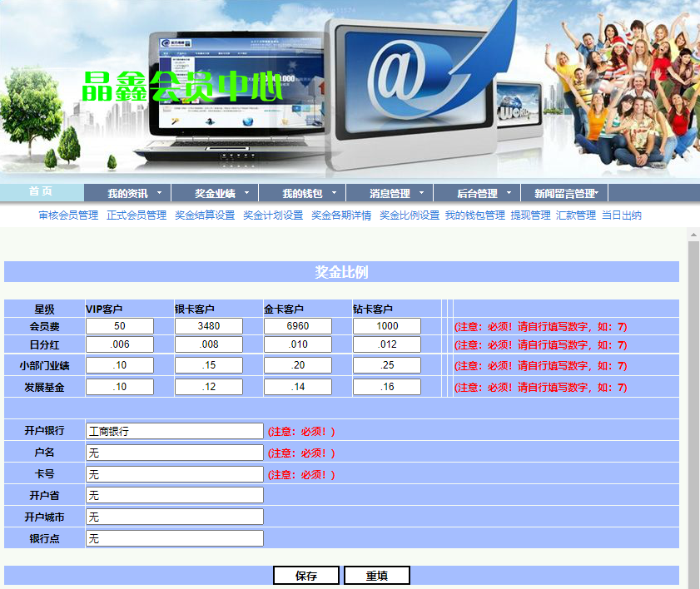The width and height of the screenshot is (700, 589).
Task: Open the 提现管理 link
Action: click(x=530, y=215)
